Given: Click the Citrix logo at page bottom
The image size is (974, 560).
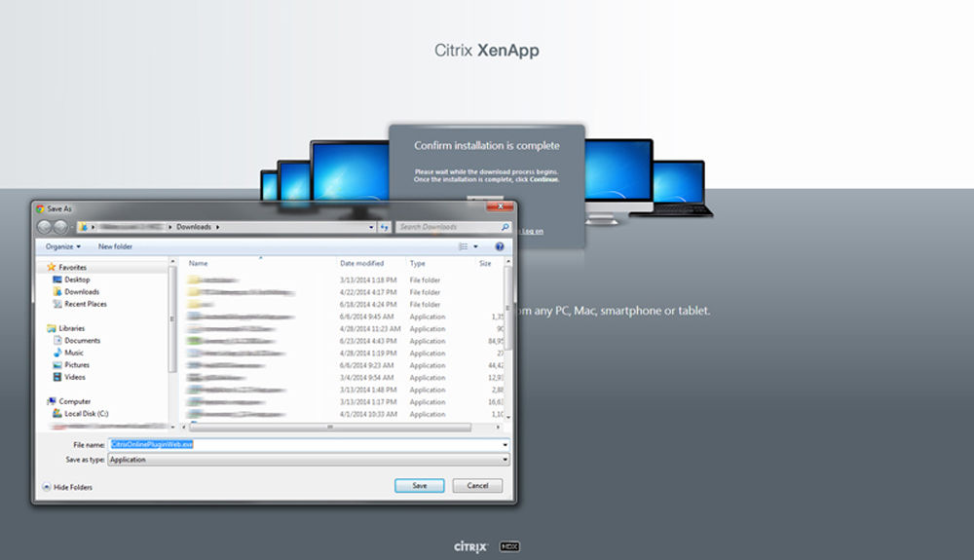Looking at the screenshot, I should pos(471,546).
